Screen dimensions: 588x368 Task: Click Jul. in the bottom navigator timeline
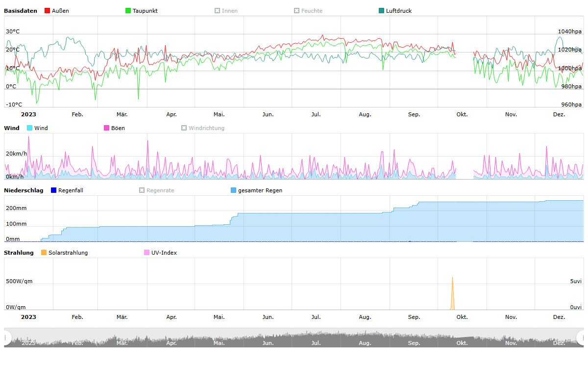click(x=316, y=343)
